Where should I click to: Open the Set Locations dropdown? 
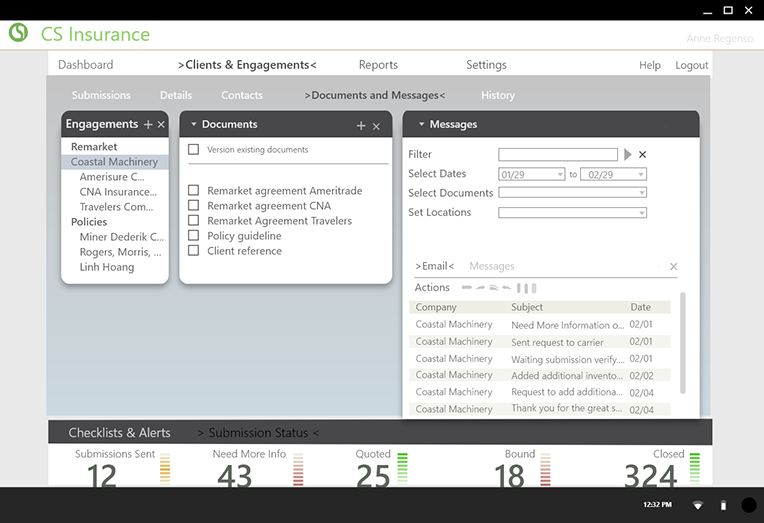pyautogui.click(x=572, y=213)
